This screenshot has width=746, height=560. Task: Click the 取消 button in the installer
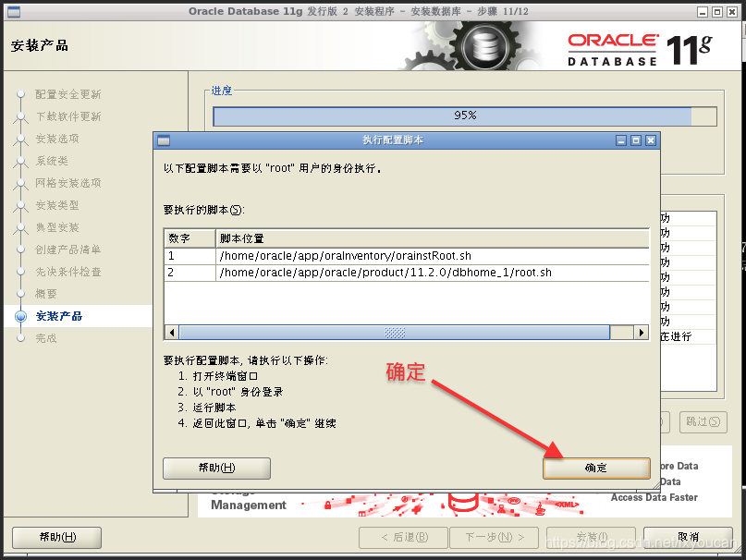coord(688,537)
